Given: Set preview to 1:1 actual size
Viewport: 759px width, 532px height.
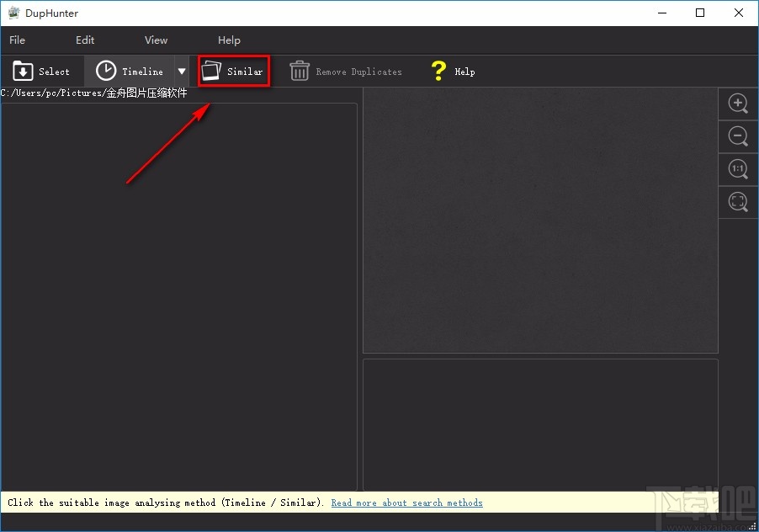Looking at the screenshot, I should coord(738,169).
